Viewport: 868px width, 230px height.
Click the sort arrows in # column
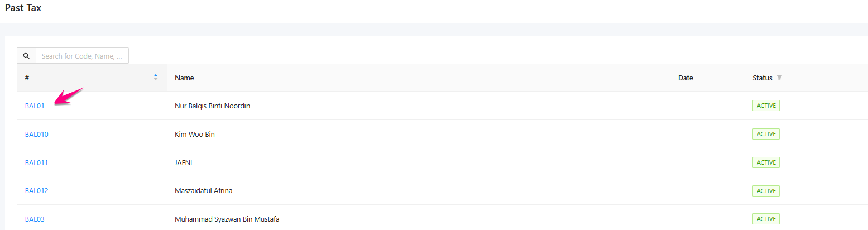click(156, 78)
